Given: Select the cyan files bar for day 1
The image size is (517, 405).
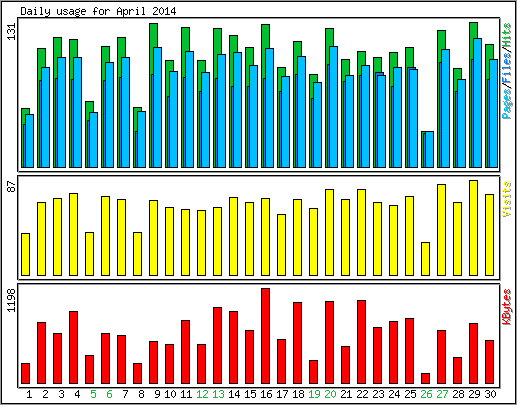Looking at the screenshot, I should pos(30,141).
